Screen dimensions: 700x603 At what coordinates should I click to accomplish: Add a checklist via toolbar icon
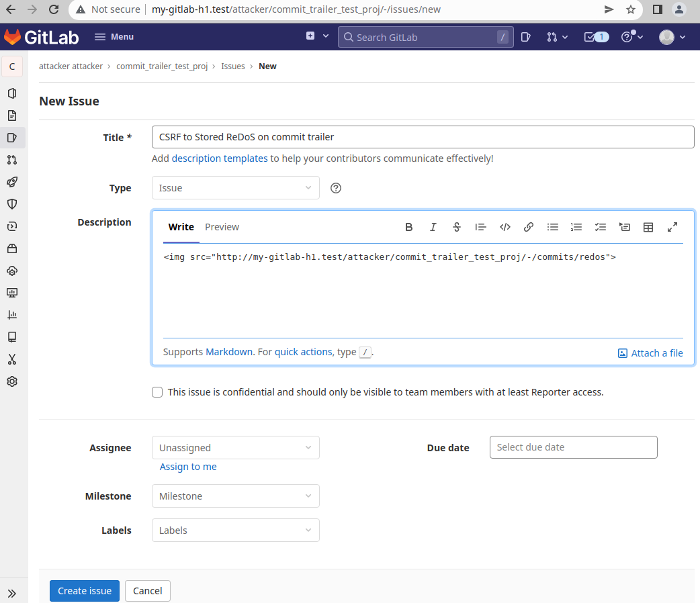(x=601, y=227)
